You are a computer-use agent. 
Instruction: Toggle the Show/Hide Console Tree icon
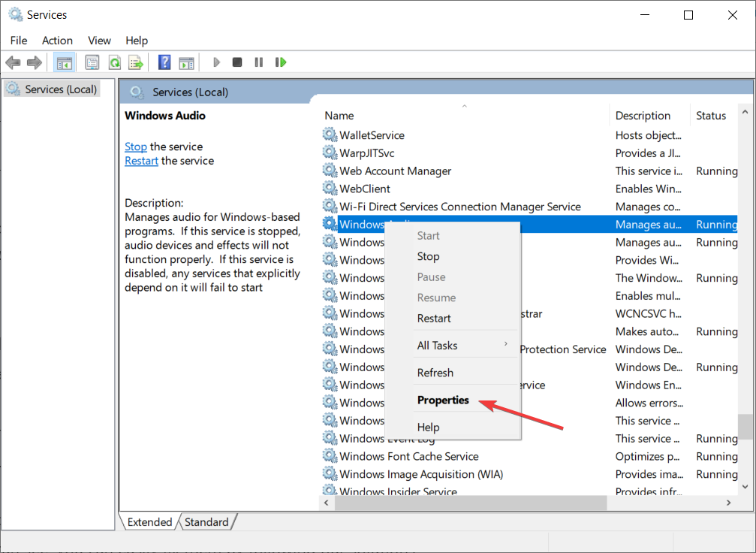click(64, 62)
